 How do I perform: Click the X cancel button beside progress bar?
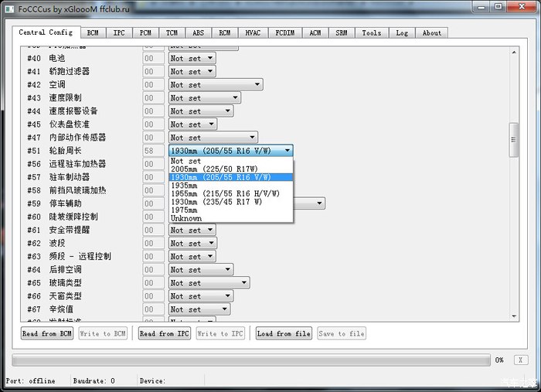[522, 360]
